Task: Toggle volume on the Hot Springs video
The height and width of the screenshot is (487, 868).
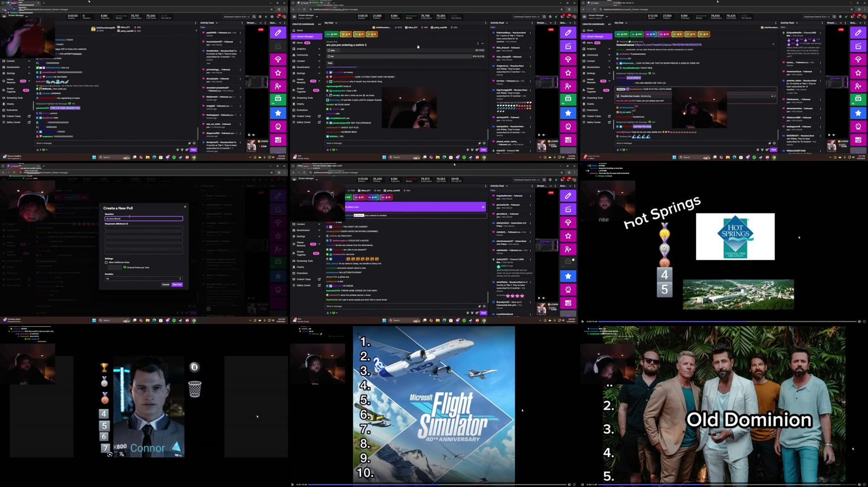Action: tap(859, 322)
